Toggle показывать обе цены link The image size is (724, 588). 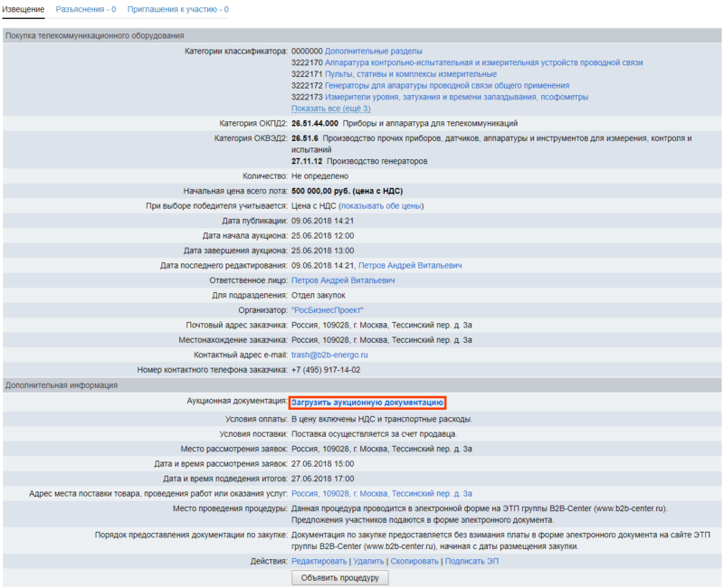point(381,206)
